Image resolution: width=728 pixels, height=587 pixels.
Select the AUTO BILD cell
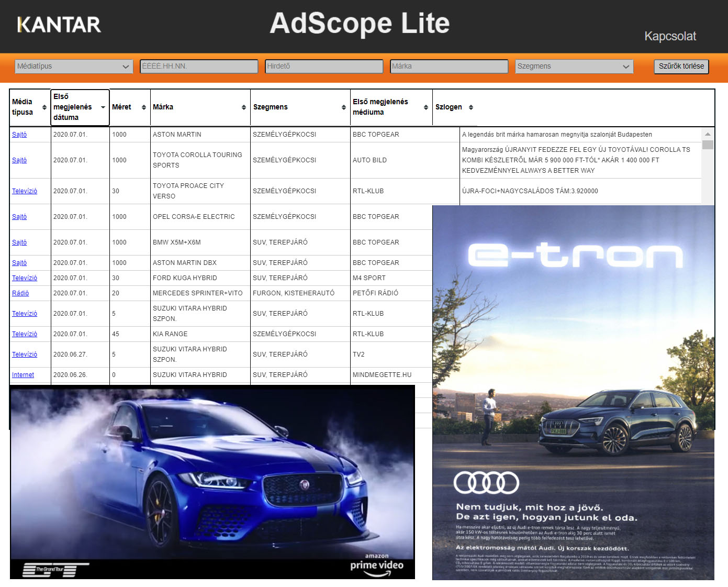405,160
